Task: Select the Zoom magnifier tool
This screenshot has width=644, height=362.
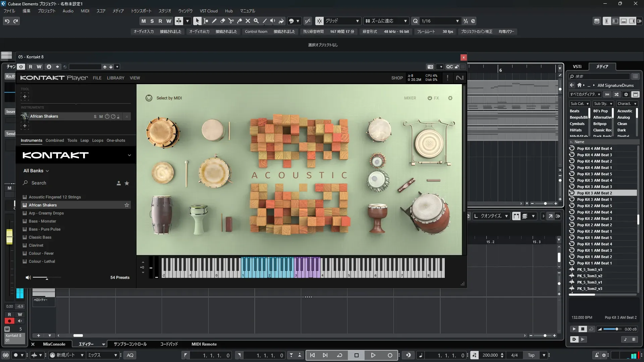Action: (x=256, y=21)
